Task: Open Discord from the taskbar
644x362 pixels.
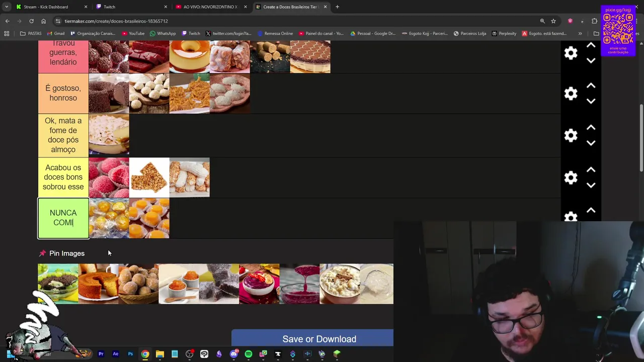Action: [x=233, y=354]
